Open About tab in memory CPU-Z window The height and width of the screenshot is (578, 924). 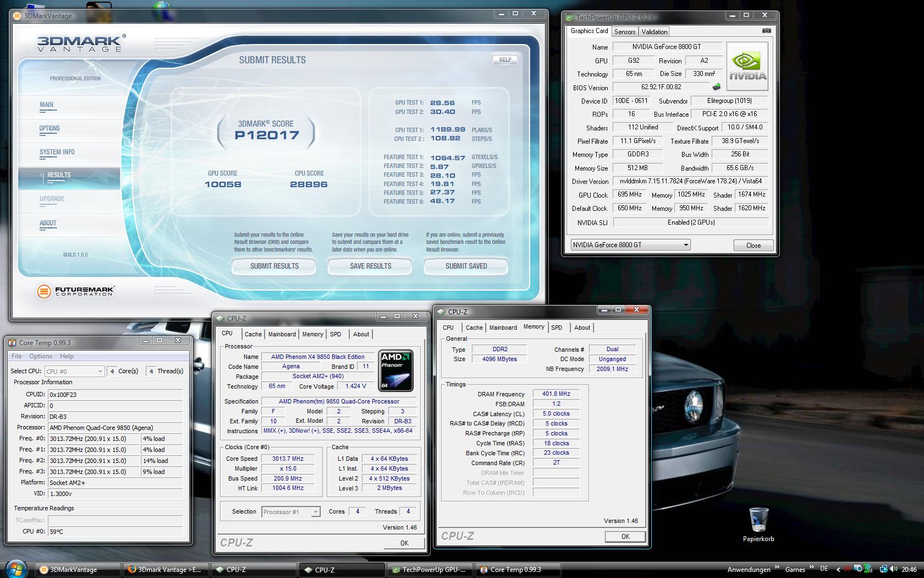582,328
